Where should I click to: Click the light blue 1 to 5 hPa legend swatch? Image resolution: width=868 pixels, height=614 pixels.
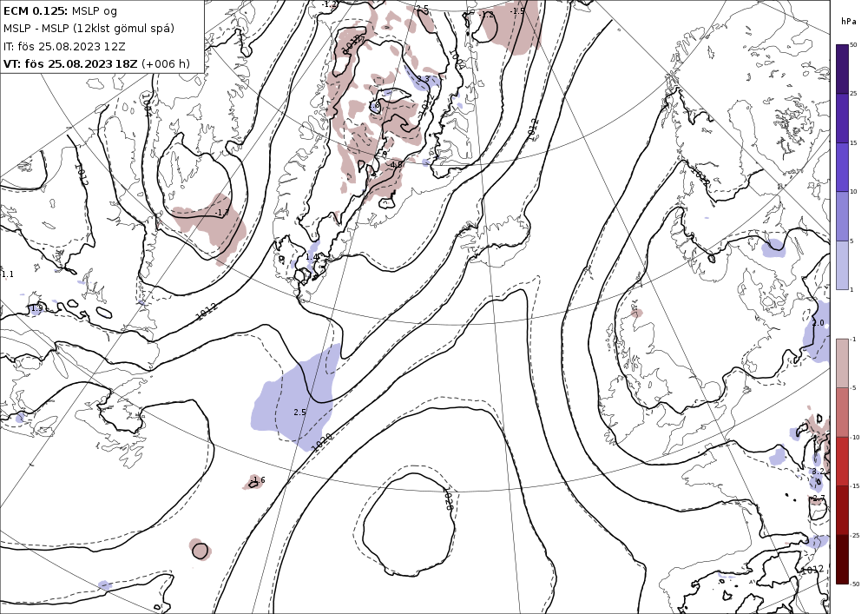[841, 265]
